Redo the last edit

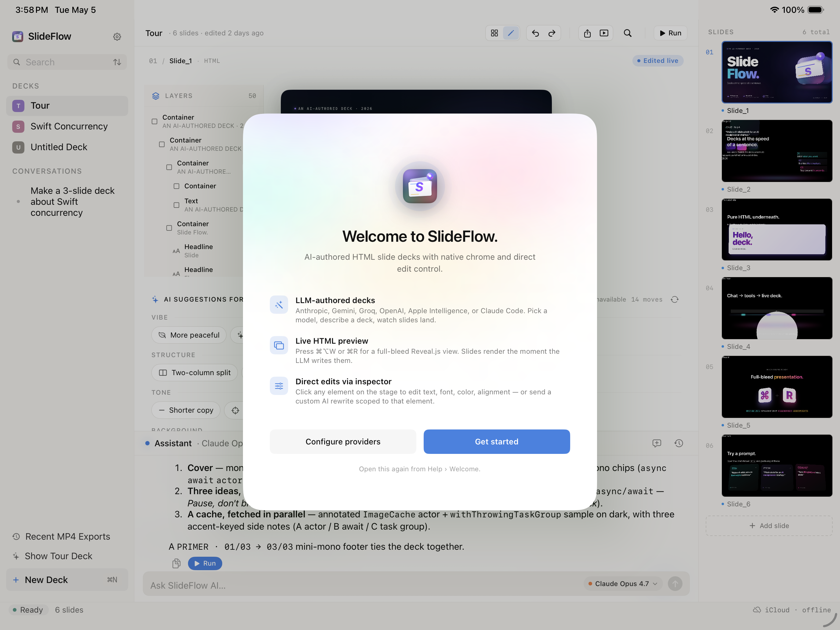(552, 33)
